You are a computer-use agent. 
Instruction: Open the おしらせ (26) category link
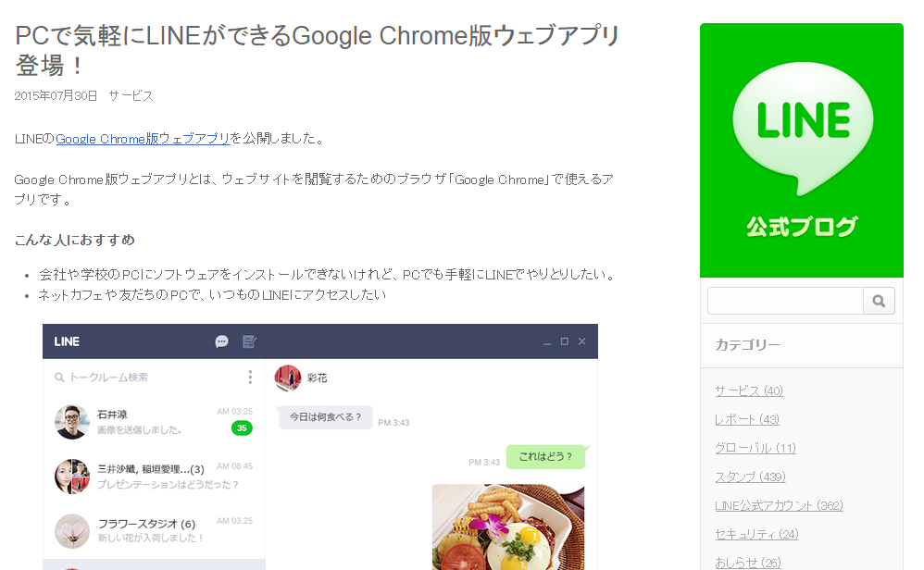point(748,563)
